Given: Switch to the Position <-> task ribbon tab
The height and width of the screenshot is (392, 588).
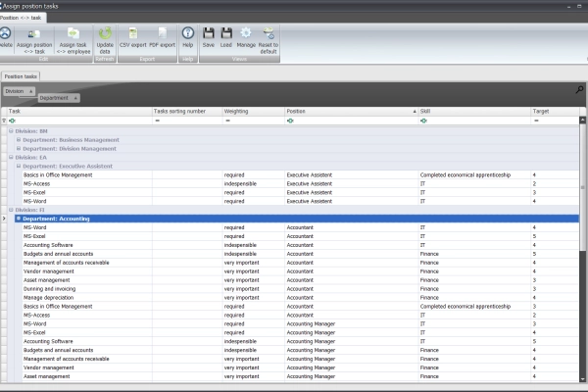Looking at the screenshot, I should [22, 18].
